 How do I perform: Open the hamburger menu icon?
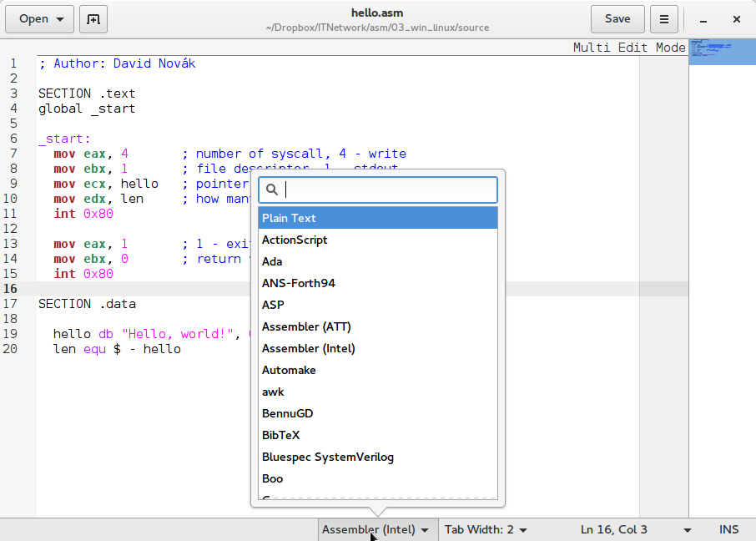[663, 19]
